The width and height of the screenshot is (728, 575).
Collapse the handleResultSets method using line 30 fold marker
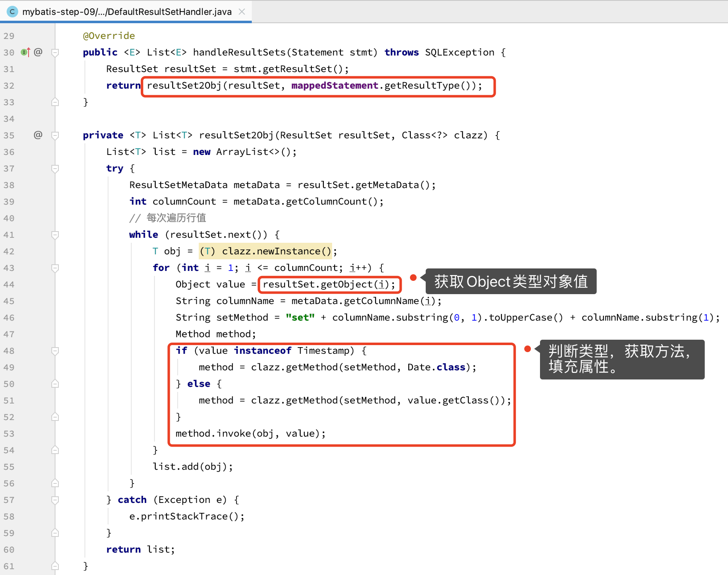click(x=55, y=52)
